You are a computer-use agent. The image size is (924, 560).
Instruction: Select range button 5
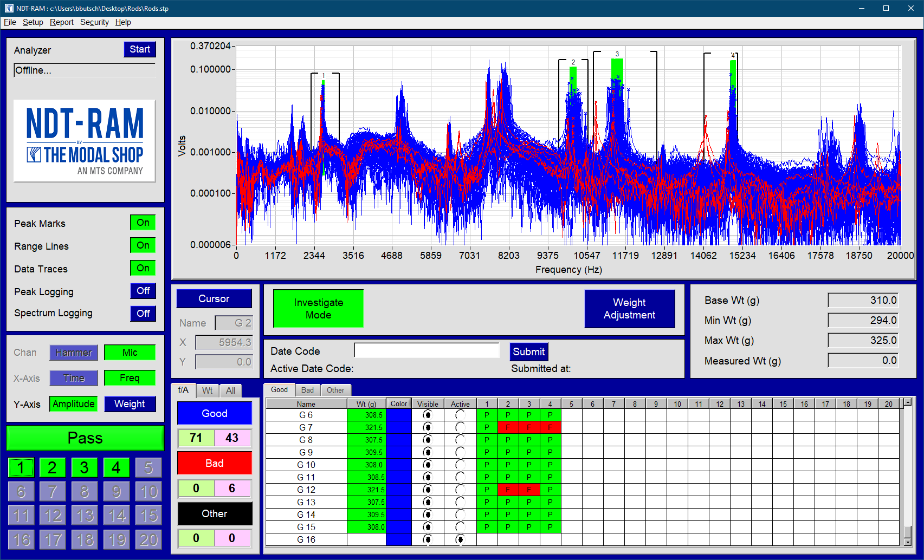[148, 468]
